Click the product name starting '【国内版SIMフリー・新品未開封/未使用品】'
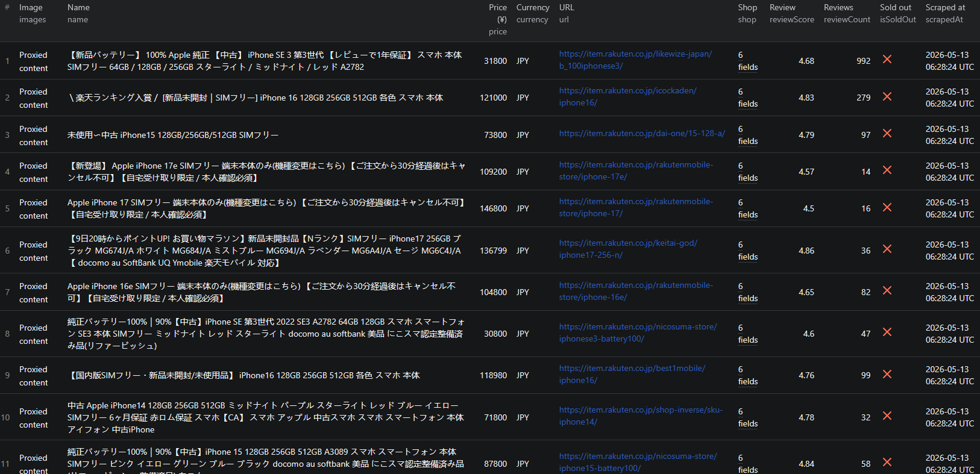The image size is (980, 474). coord(245,375)
